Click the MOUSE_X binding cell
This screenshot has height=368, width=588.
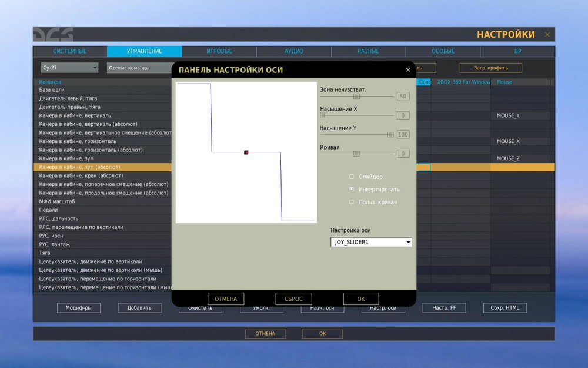pyautogui.click(x=520, y=141)
